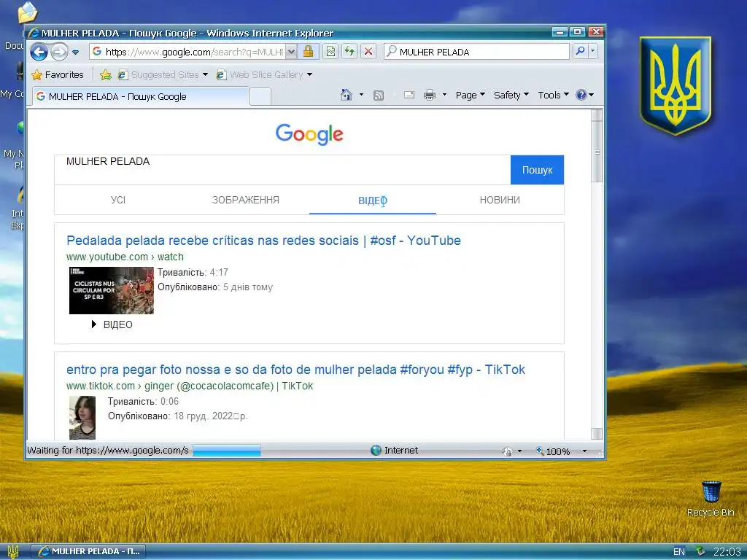Click the system tray network icon

pyautogui.click(x=700, y=551)
